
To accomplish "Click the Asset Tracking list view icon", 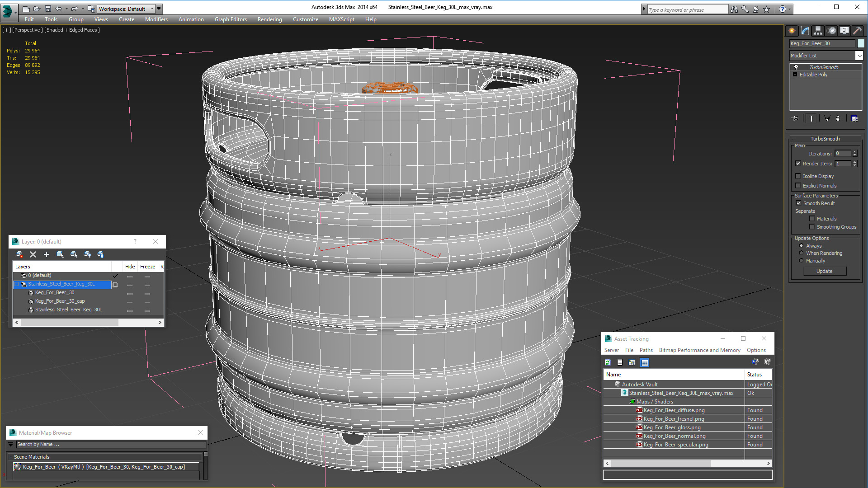I will [619, 362].
